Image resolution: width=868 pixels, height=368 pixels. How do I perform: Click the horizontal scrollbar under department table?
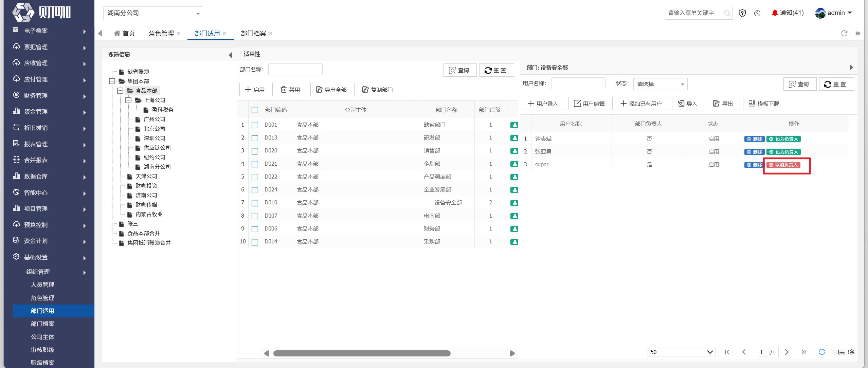(x=362, y=353)
